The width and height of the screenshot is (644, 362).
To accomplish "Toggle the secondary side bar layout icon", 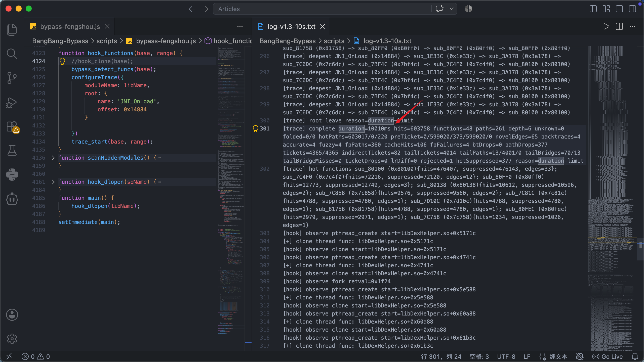I will click(632, 9).
